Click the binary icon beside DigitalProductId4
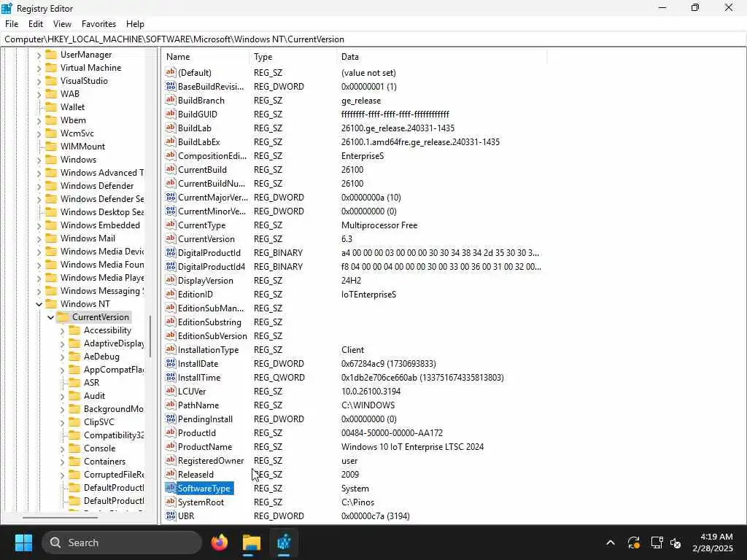The width and height of the screenshot is (747, 560). (x=171, y=266)
